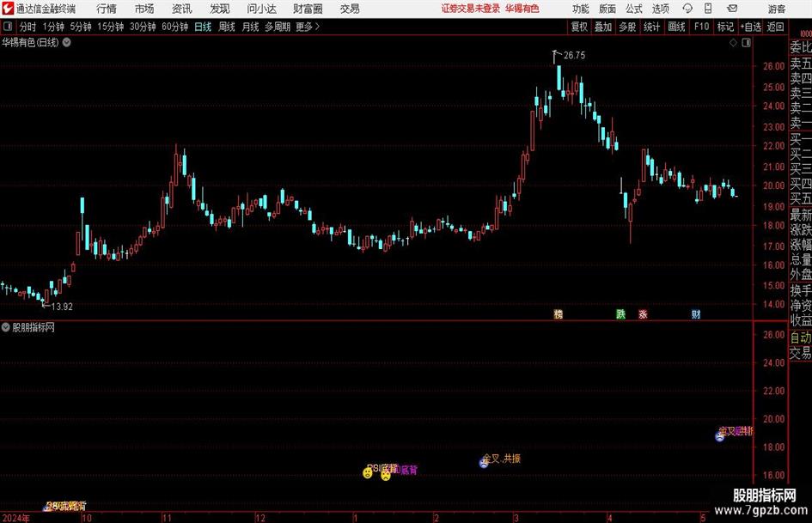This screenshot has height=523, width=812.
Task: Click the 跌 green event marker
Action: (621, 314)
